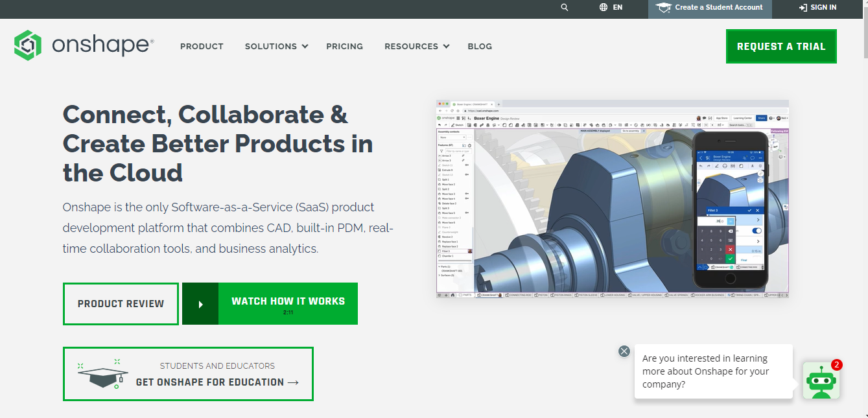Click the paragraph starting Onshape is the only
Screen dimensions: 868x418
pyautogui.click(x=228, y=228)
